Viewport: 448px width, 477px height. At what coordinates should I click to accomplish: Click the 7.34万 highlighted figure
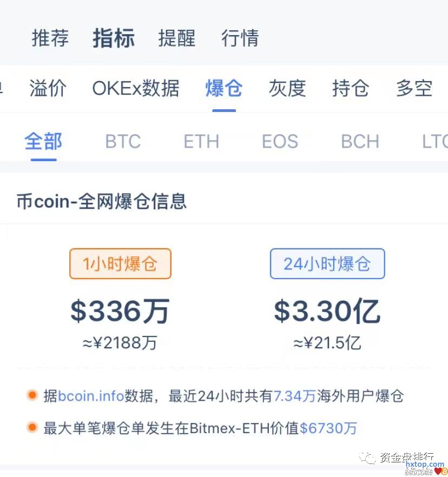click(294, 396)
